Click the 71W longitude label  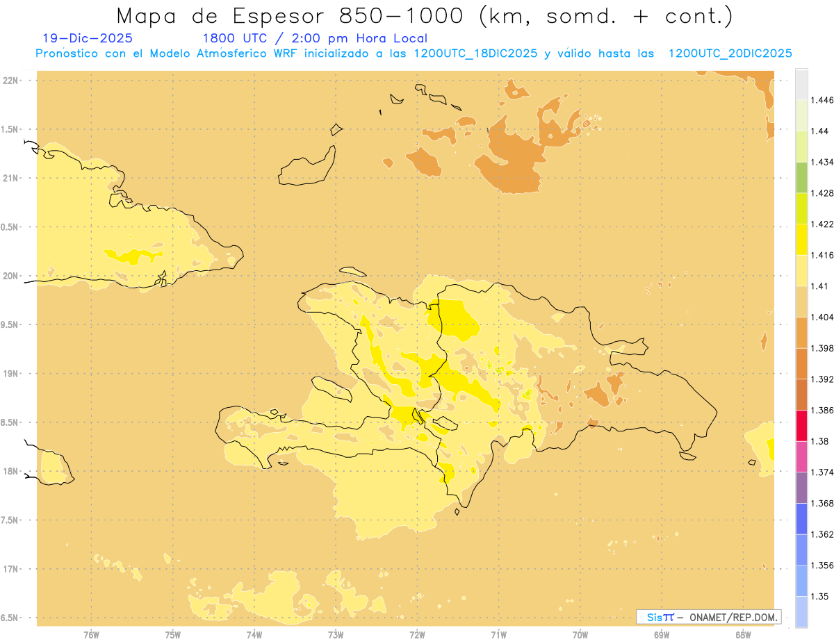[498, 635]
